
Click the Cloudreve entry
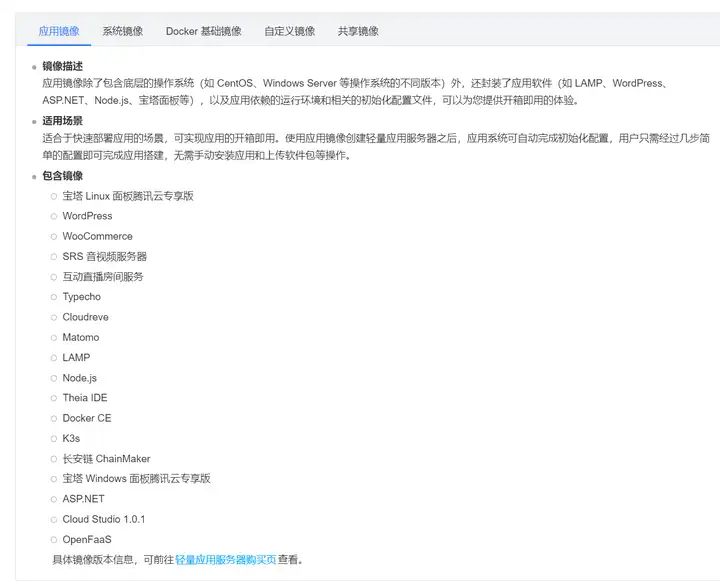point(85,317)
